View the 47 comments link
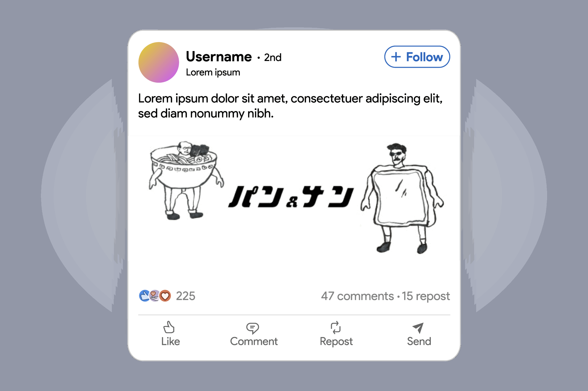 (357, 296)
